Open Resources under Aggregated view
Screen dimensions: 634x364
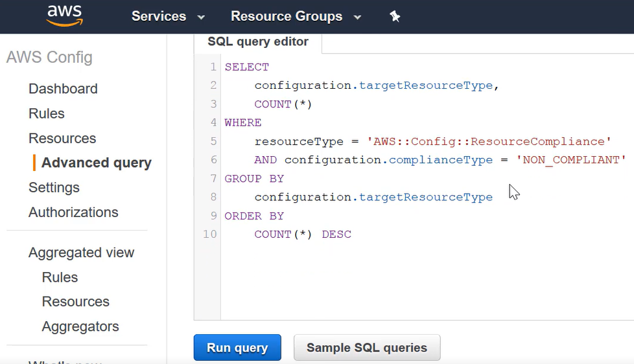[75, 302]
